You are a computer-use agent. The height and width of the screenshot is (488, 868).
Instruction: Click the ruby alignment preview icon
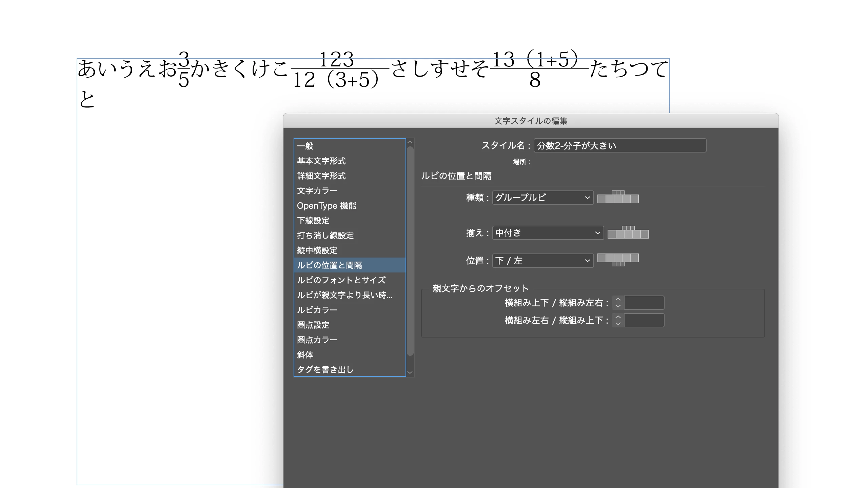[628, 232]
